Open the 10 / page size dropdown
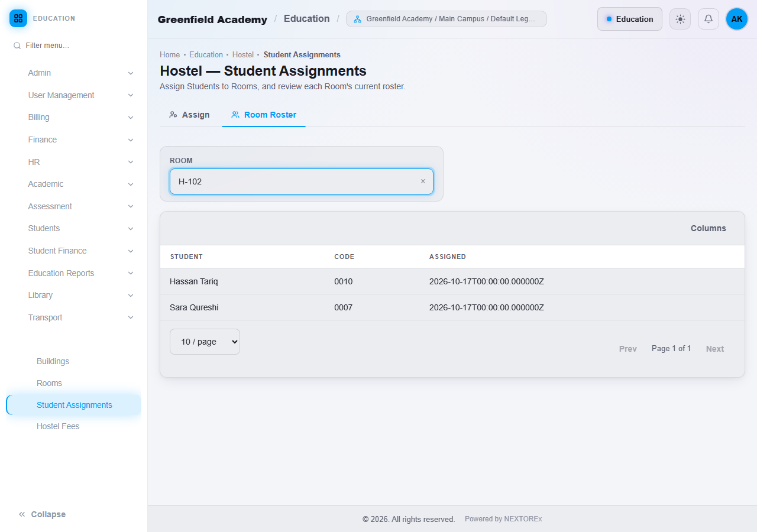This screenshot has height=532, width=757. click(205, 342)
